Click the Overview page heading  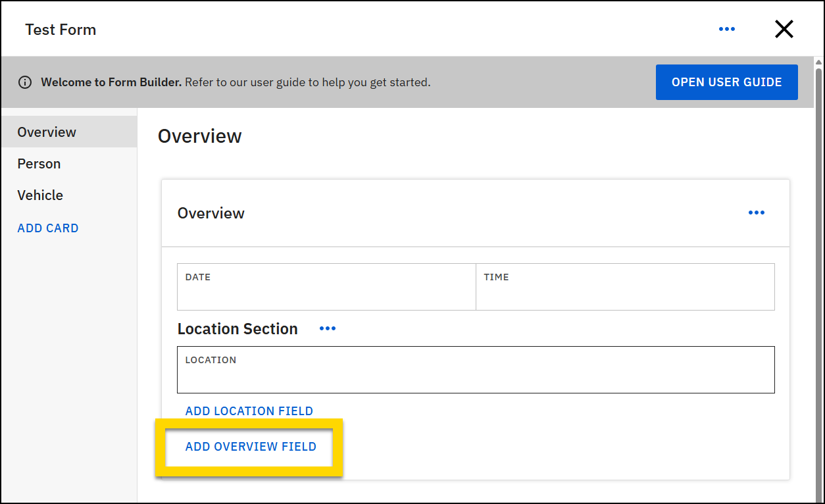click(199, 136)
